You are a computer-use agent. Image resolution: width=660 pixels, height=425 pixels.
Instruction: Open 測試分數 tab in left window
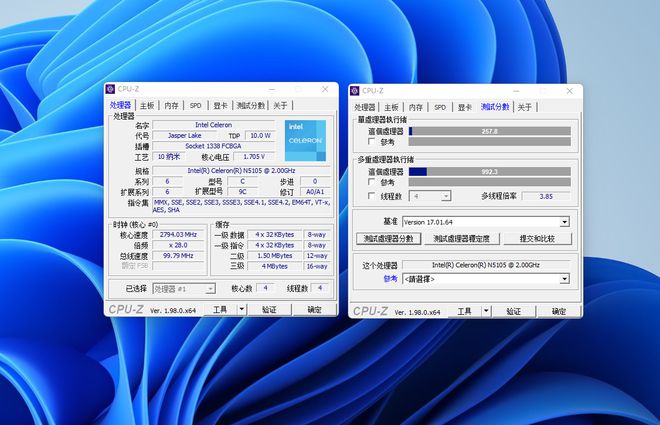pyautogui.click(x=250, y=105)
